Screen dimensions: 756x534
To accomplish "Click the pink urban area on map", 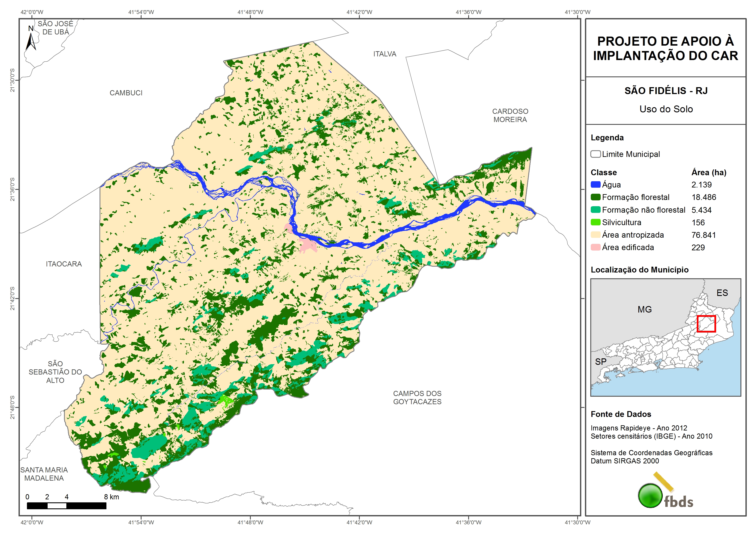I will (x=308, y=245).
